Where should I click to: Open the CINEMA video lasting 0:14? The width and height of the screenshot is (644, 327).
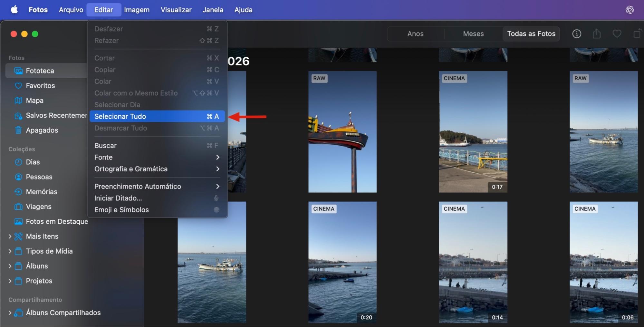[473, 262]
